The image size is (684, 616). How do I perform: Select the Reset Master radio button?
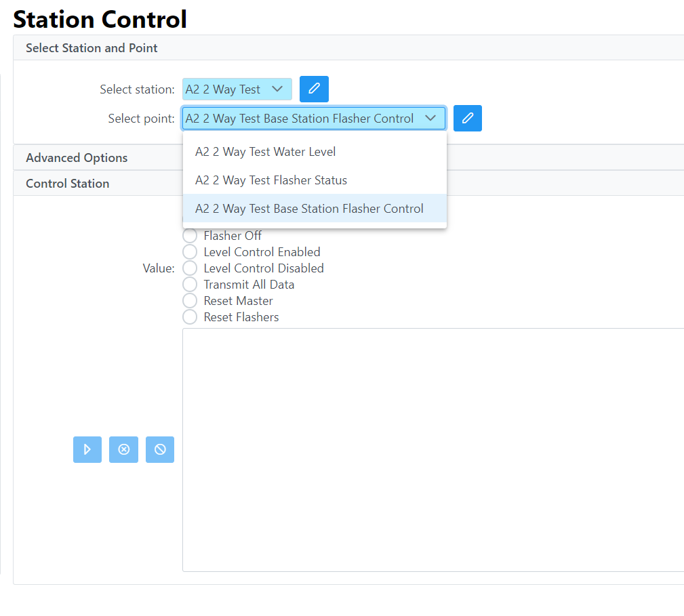[x=190, y=301]
